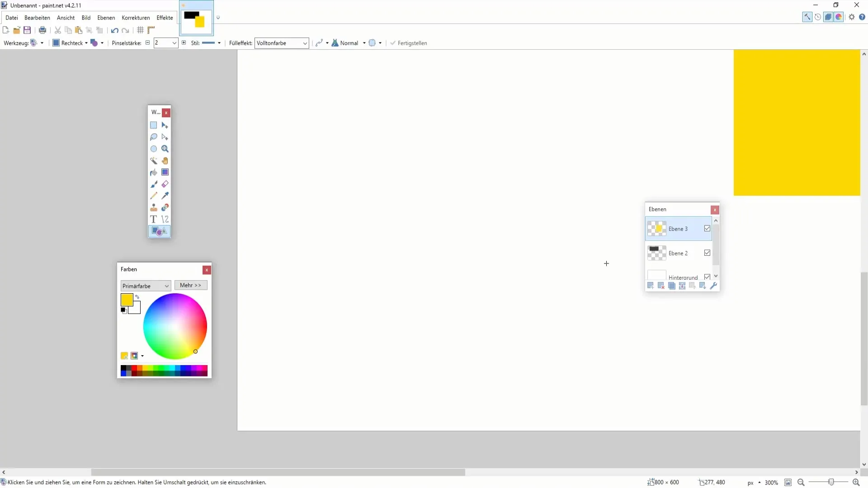The image size is (868, 488).
Task: Toggle the Layers window button top right
Action: tap(828, 17)
